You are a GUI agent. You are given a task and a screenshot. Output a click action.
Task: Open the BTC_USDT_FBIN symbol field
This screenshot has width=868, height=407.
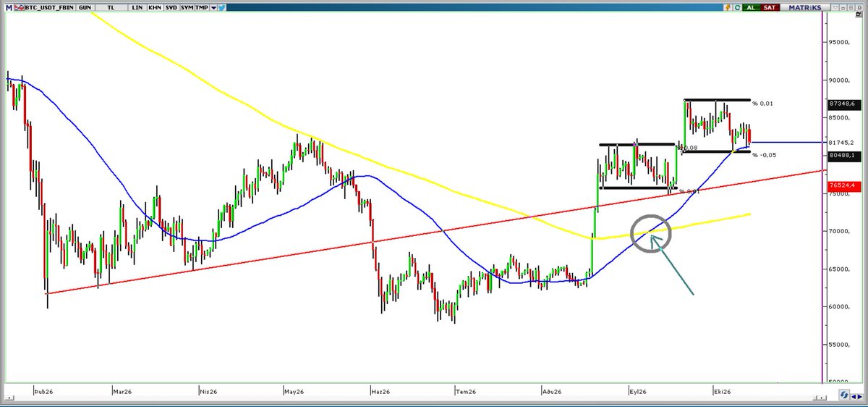click(x=49, y=8)
